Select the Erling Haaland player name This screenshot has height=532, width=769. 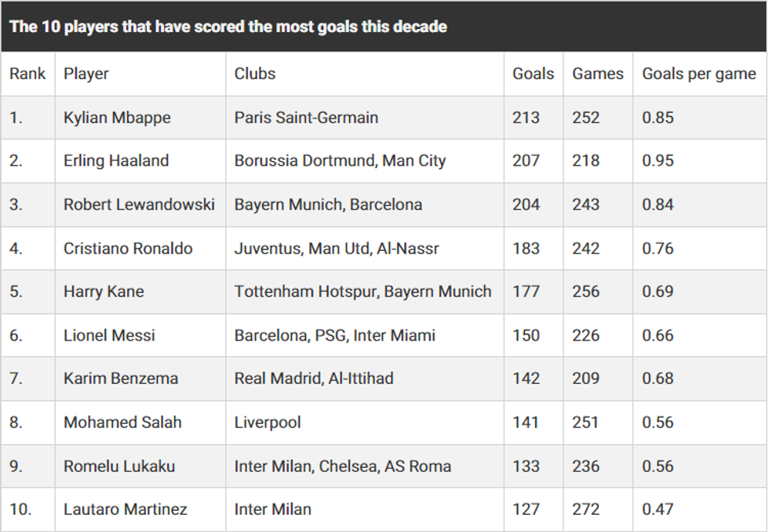[x=116, y=161]
